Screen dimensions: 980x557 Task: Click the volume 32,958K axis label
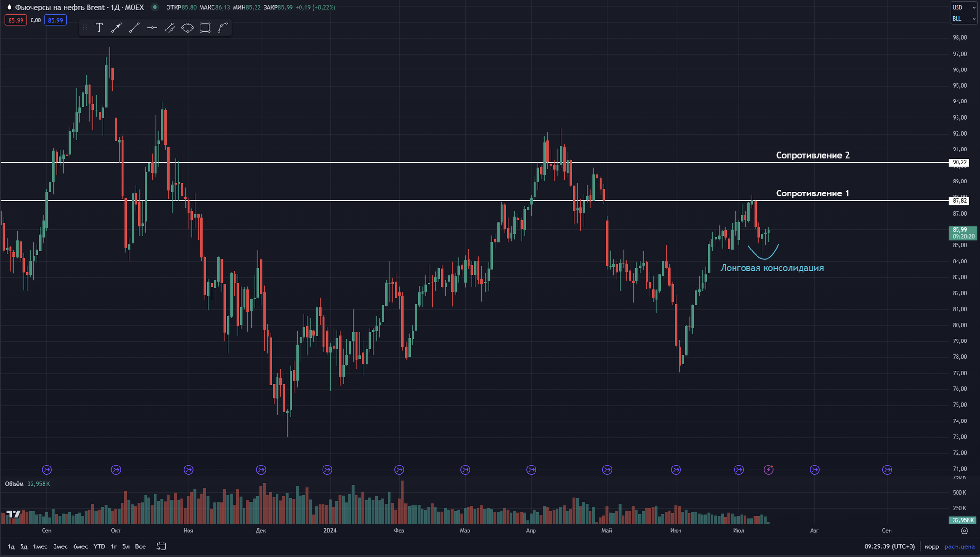[963, 520]
